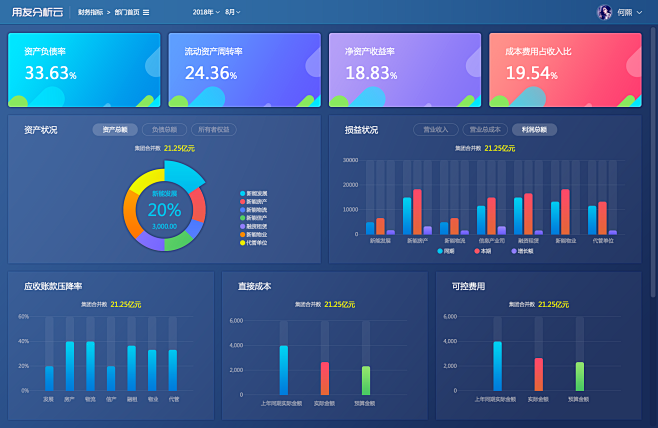Expand the 8月 month dropdown

(232, 12)
